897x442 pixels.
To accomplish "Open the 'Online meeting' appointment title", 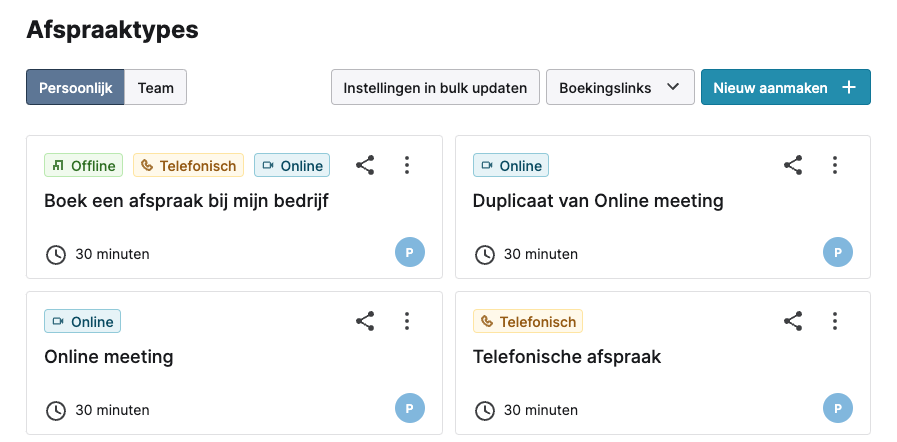I will 109,357.
